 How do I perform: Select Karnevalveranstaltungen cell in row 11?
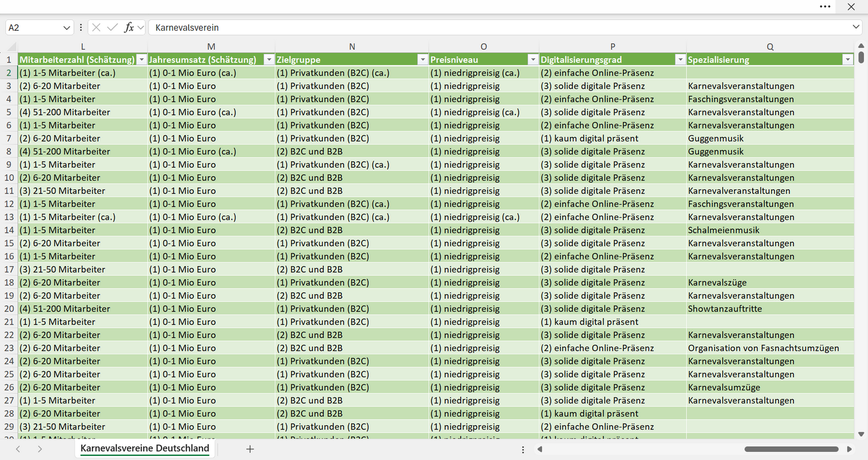click(770, 191)
